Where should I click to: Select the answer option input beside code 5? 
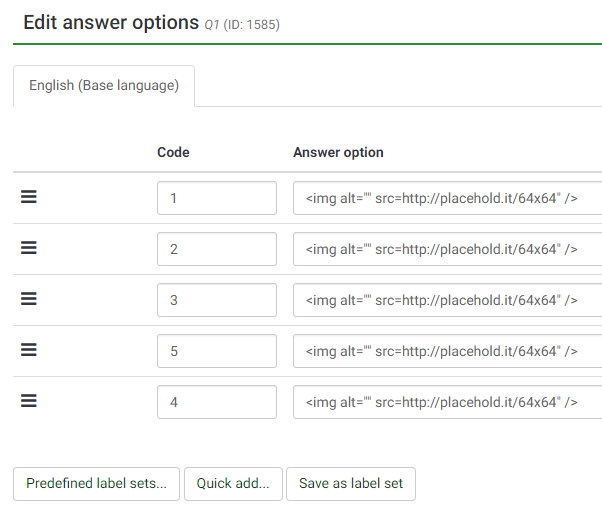tap(447, 351)
